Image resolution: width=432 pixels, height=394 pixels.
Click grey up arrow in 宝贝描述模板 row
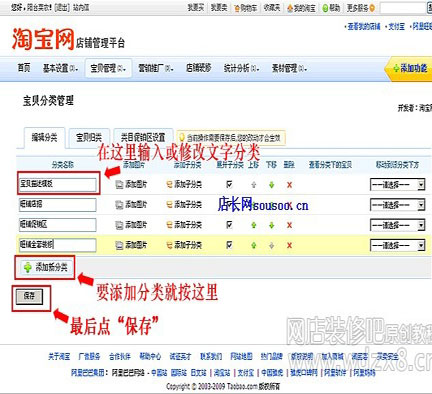pos(254,185)
